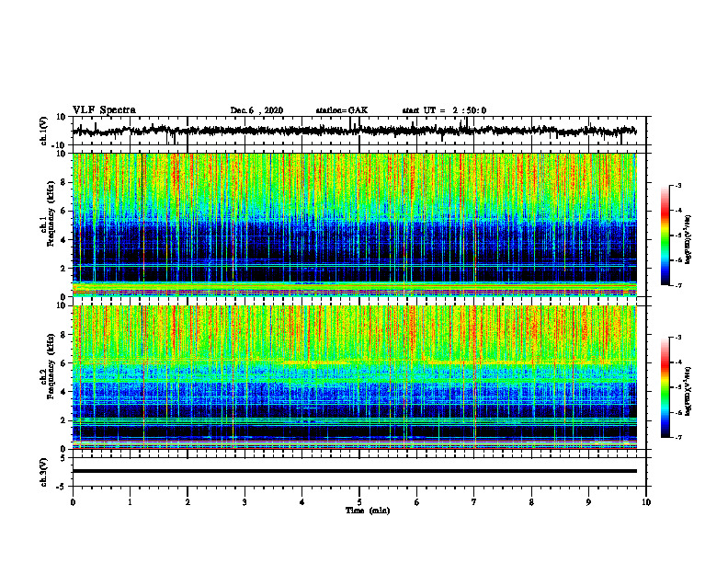Click time axis tick label '9'

588,502
